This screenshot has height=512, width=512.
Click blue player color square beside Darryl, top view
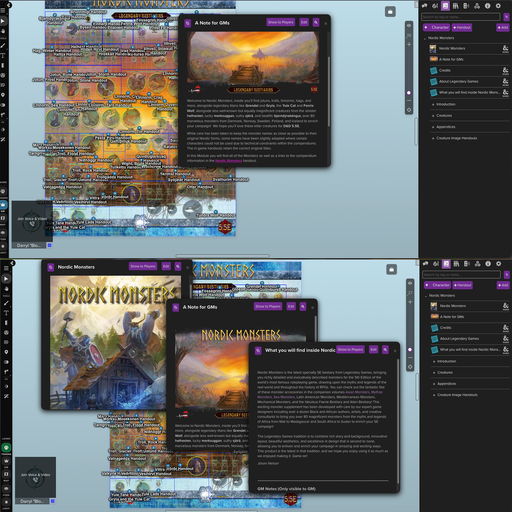(50, 245)
